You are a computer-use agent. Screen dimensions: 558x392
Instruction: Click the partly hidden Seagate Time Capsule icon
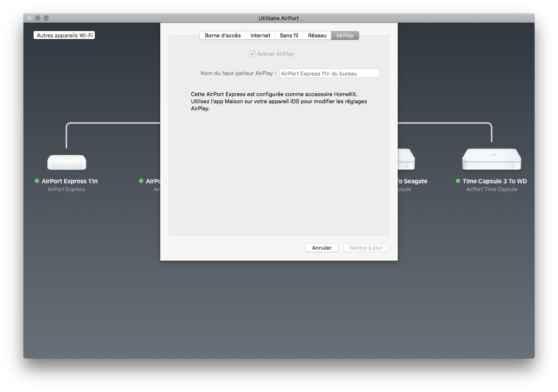406,159
